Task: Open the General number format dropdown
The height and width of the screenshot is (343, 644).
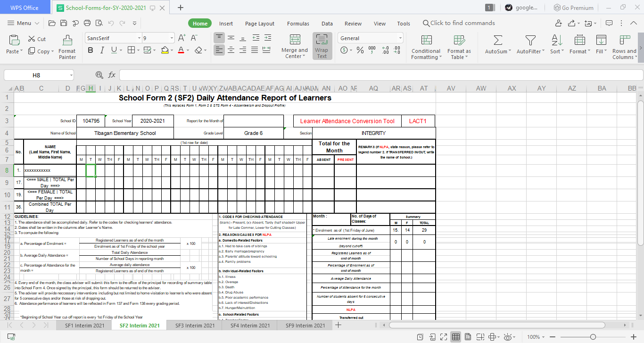Action: point(400,38)
